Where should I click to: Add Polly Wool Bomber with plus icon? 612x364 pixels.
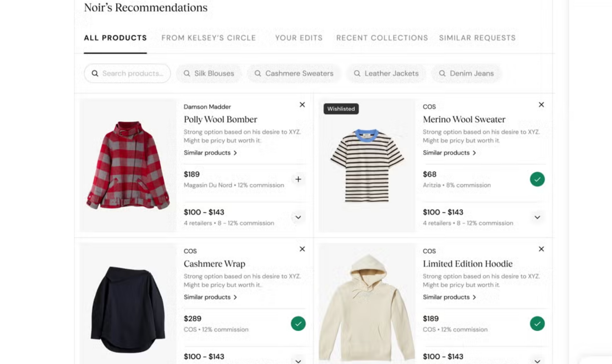(298, 179)
